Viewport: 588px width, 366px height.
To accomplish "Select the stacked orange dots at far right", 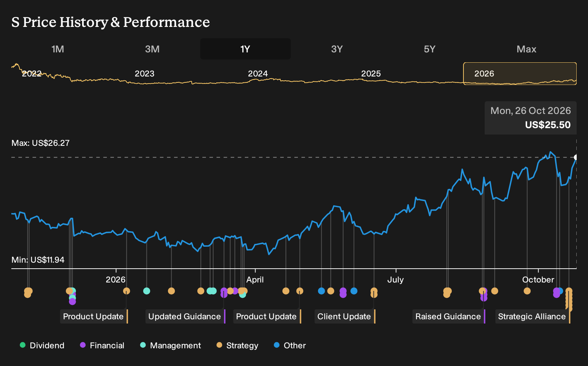I will tap(569, 299).
